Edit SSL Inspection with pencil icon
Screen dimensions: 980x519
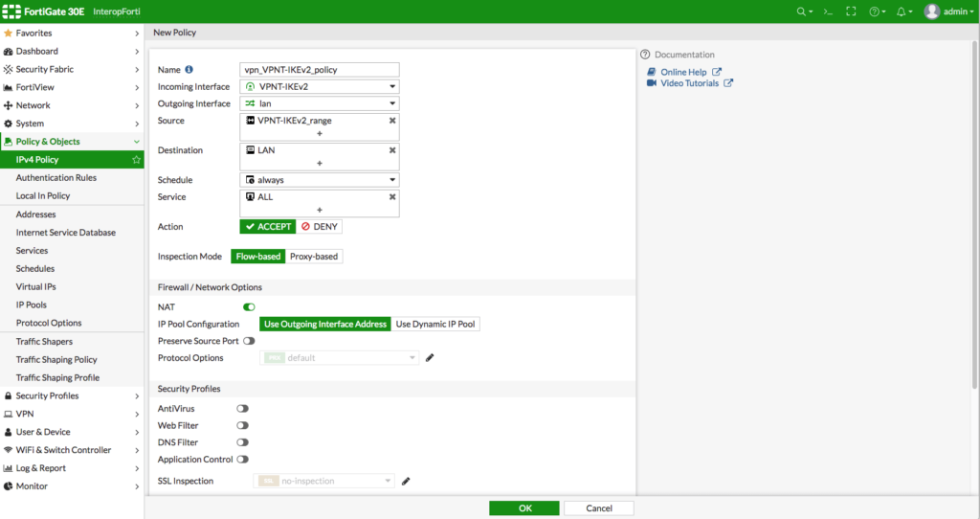[x=406, y=481]
